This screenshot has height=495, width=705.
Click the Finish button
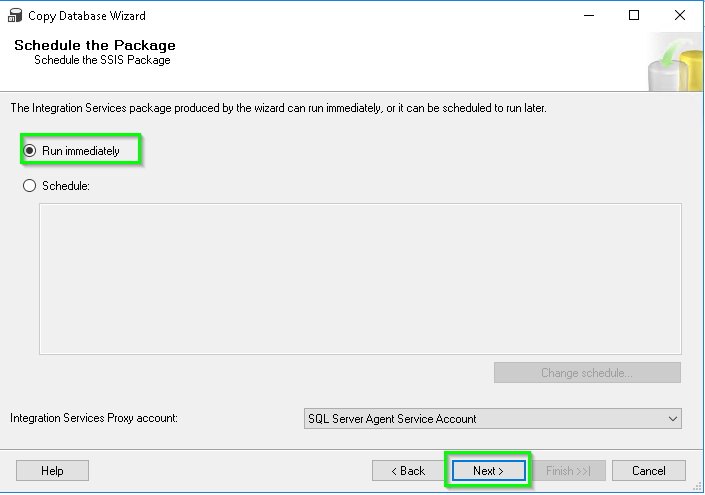[x=569, y=471]
